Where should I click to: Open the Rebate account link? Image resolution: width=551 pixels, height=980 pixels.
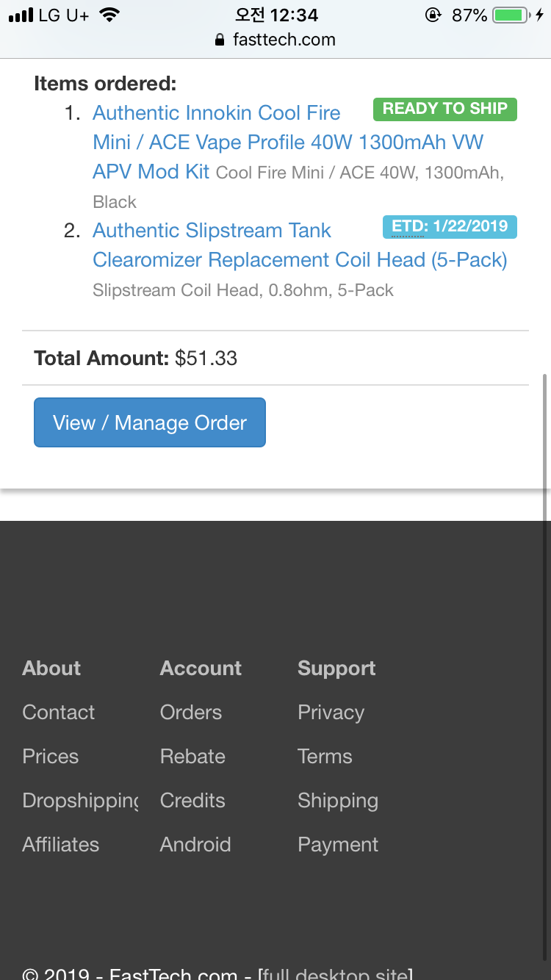[192, 756]
